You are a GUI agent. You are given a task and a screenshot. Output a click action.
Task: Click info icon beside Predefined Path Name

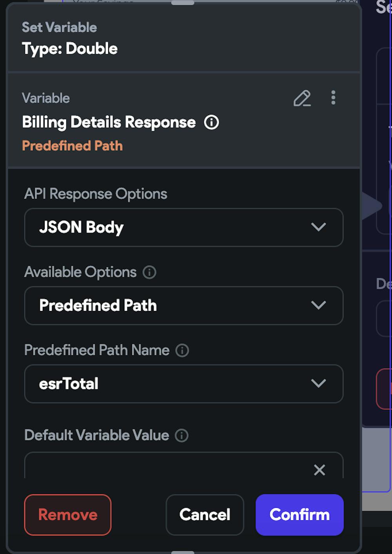point(182,350)
